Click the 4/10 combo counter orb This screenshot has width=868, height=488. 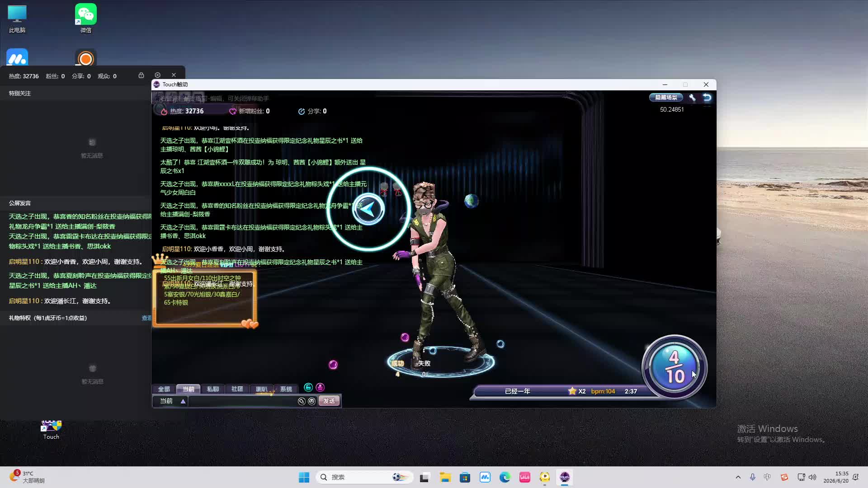pyautogui.click(x=674, y=367)
